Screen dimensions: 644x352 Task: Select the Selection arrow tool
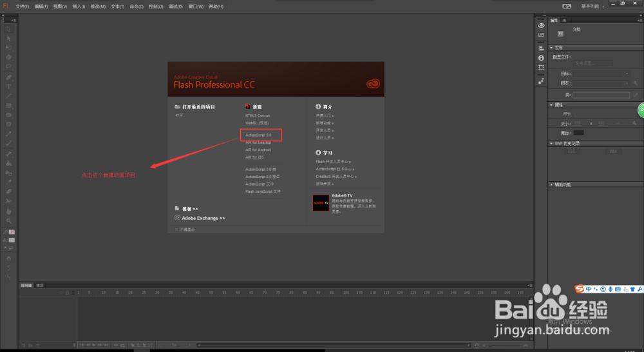tap(8, 29)
